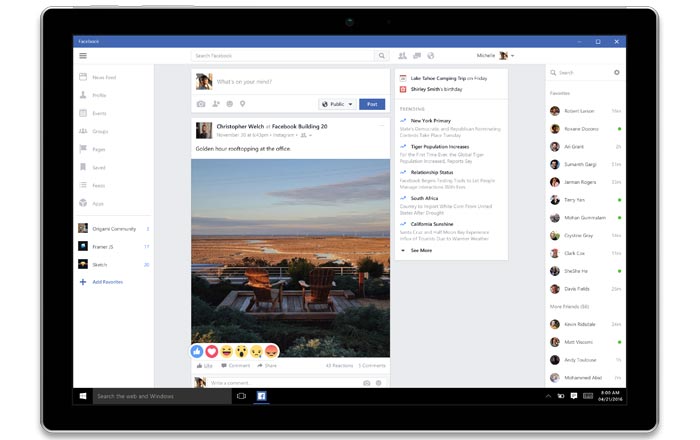Open Windows Start menu
Image resolution: width=700 pixels, height=440 pixels.
click(83, 396)
